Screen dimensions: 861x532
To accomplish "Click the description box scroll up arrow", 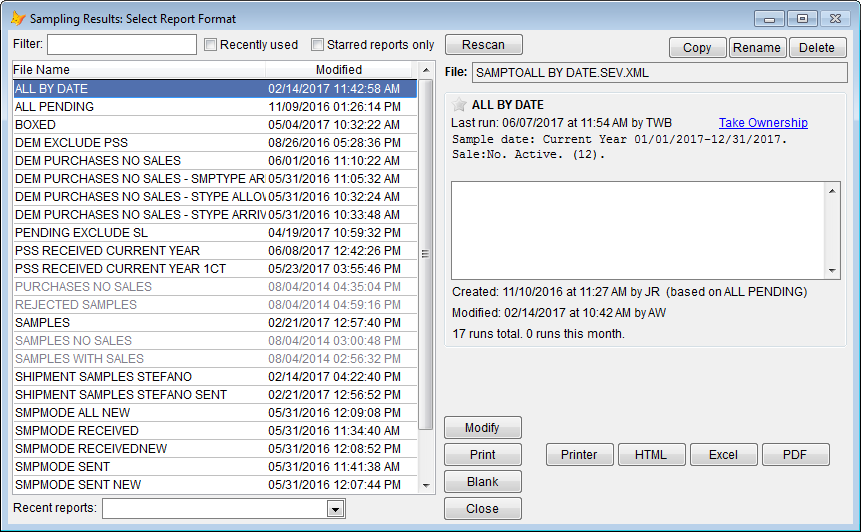I will point(832,191).
